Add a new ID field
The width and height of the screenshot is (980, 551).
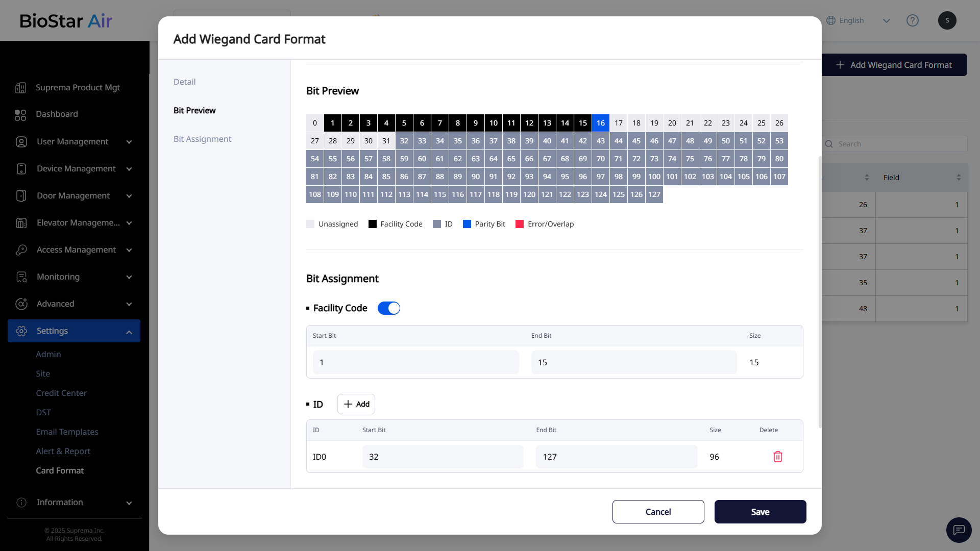pyautogui.click(x=356, y=404)
